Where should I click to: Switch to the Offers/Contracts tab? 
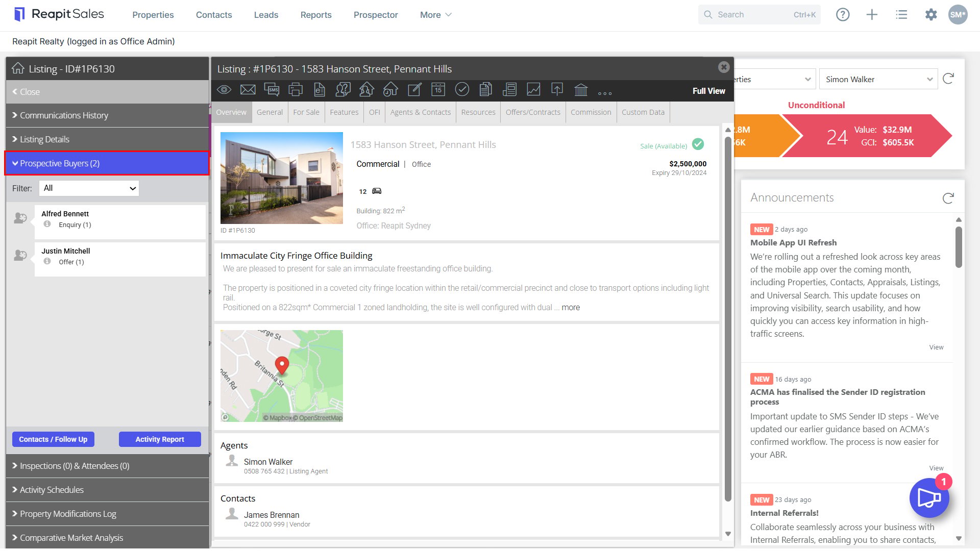[533, 112]
